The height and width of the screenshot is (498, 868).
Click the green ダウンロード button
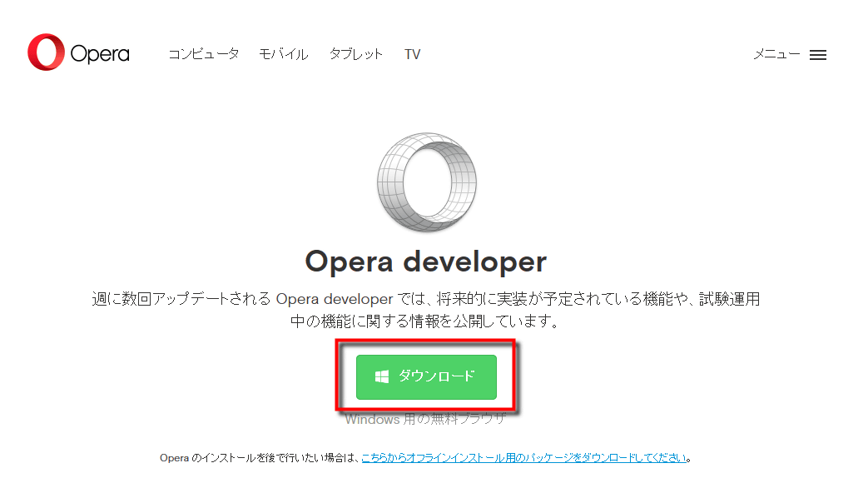coord(426,376)
